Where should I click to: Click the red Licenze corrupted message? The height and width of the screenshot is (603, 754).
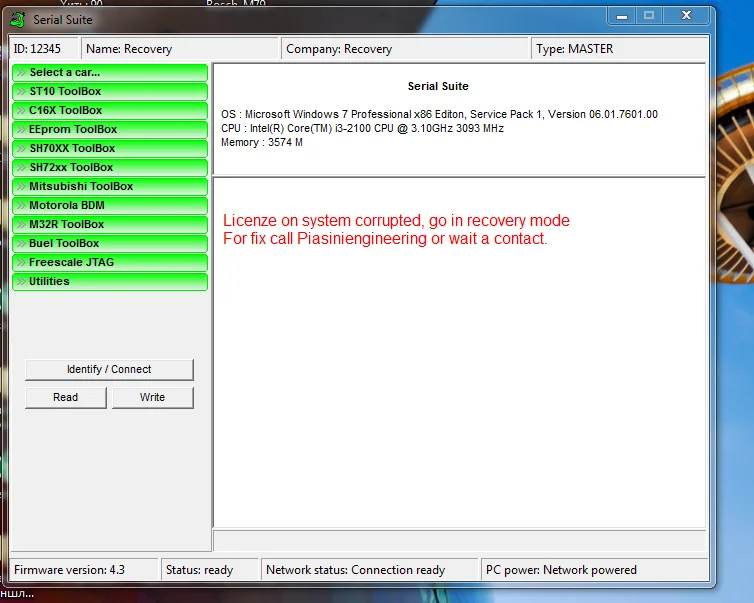tap(396, 221)
